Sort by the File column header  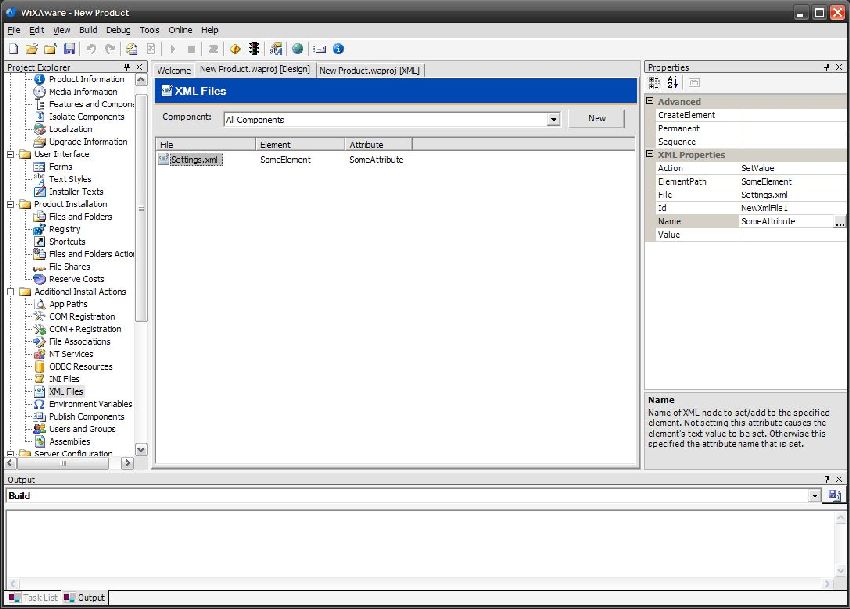[205, 145]
